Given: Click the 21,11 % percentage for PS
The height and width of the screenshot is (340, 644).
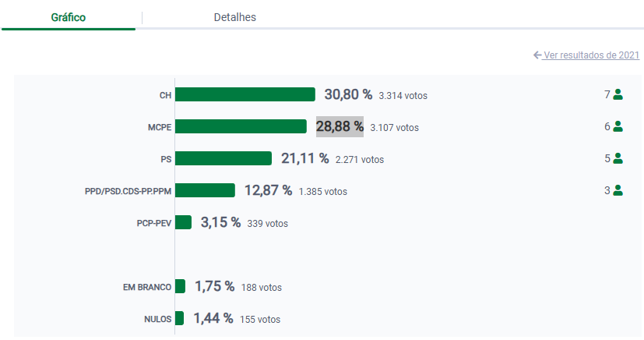Looking at the screenshot, I should pyautogui.click(x=304, y=158).
